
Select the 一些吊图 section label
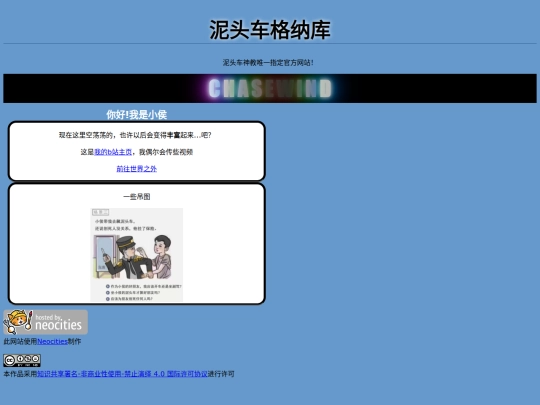pyautogui.click(x=137, y=197)
